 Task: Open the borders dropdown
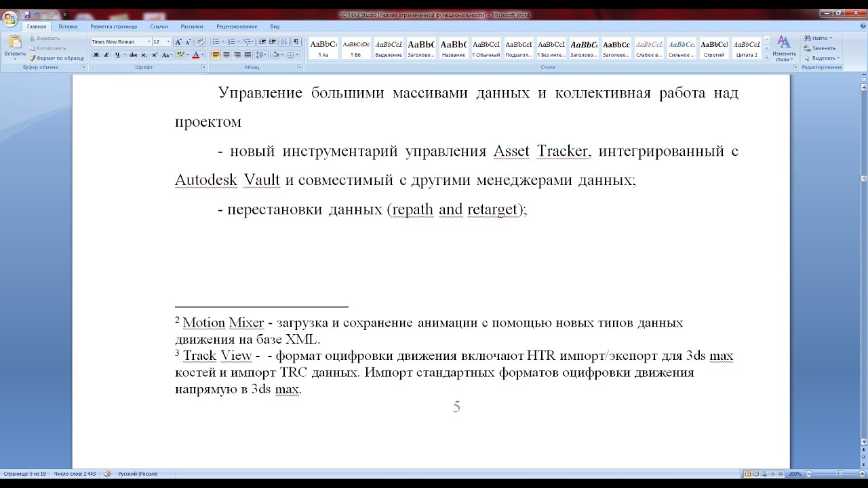point(298,55)
